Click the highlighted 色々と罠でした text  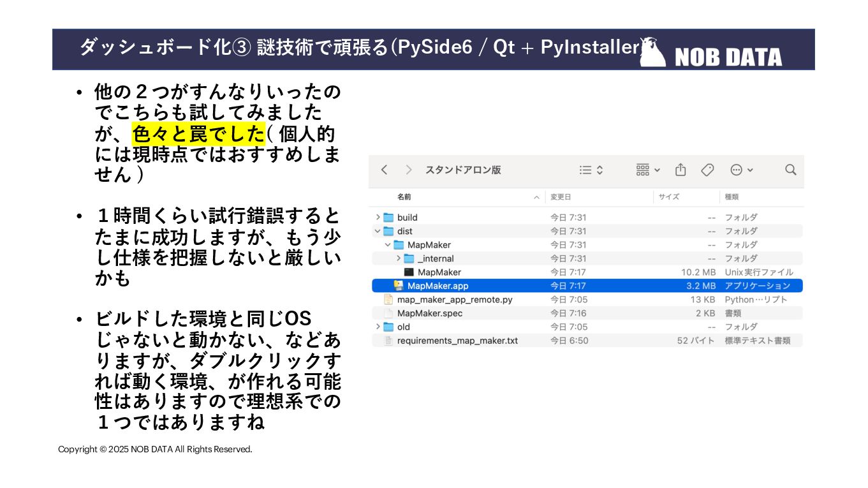[198, 134]
